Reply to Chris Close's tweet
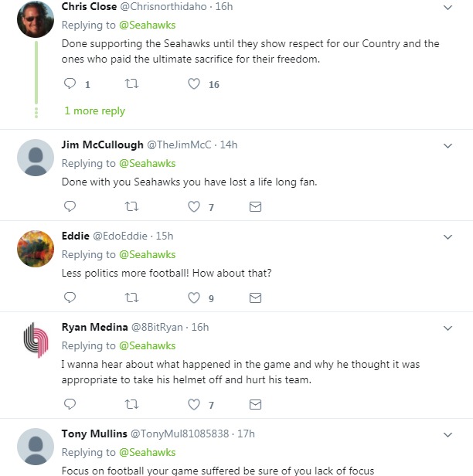 (x=70, y=84)
